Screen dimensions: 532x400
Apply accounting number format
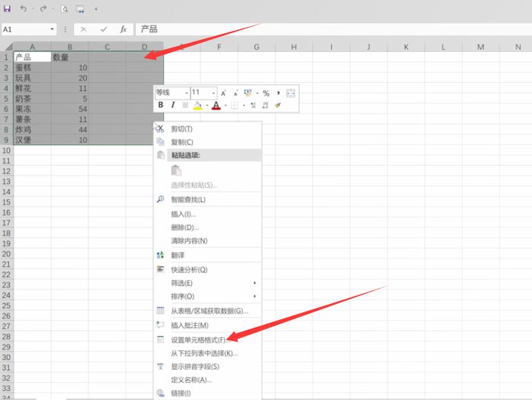[x=248, y=93]
